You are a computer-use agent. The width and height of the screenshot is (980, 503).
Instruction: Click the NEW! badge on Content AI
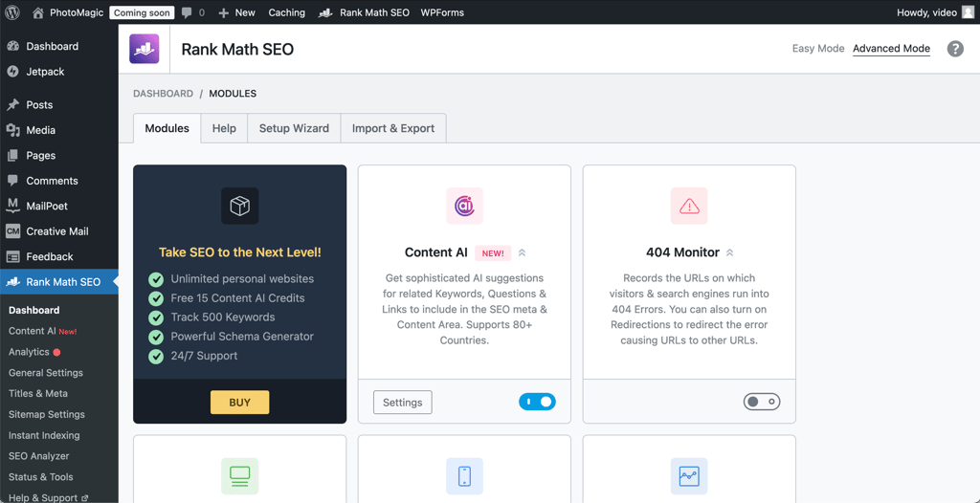(x=493, y=253)
